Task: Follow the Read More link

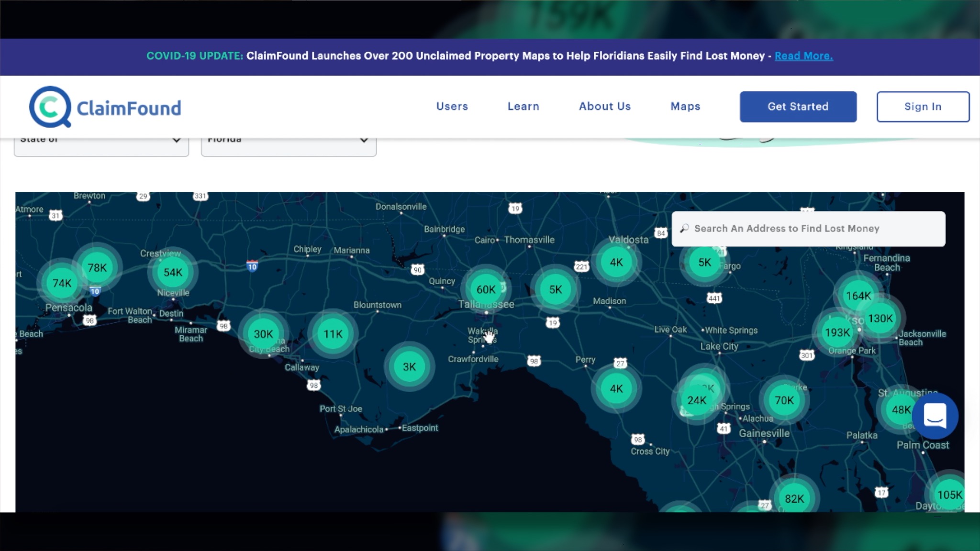Action: click(804, 56)
